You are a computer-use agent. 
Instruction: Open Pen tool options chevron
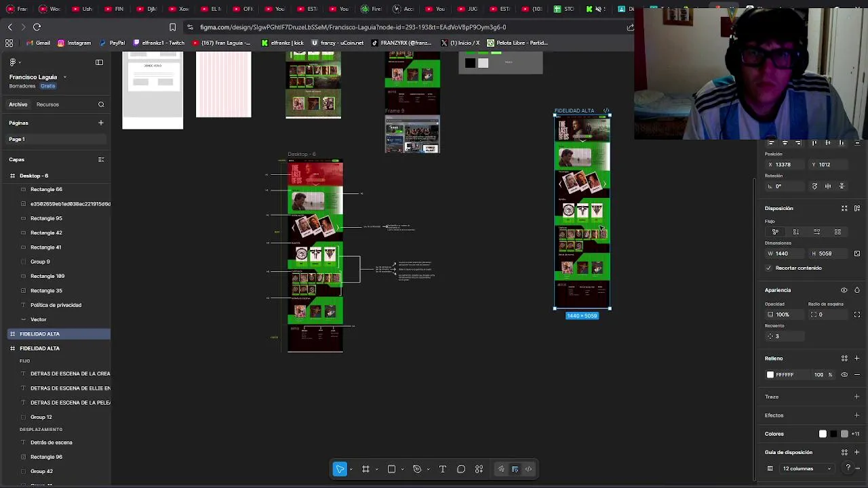[x=428, y=469]
